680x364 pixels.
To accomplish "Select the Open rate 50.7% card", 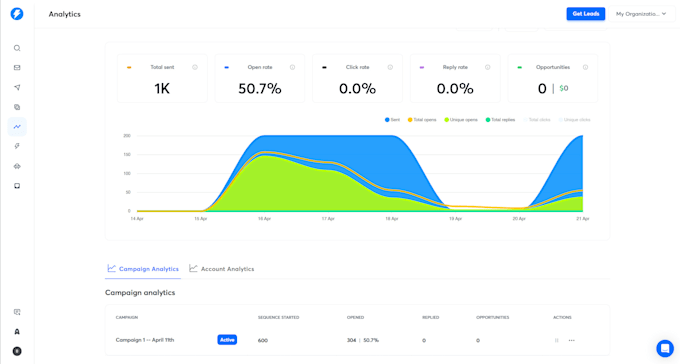I will click(260, 79).
